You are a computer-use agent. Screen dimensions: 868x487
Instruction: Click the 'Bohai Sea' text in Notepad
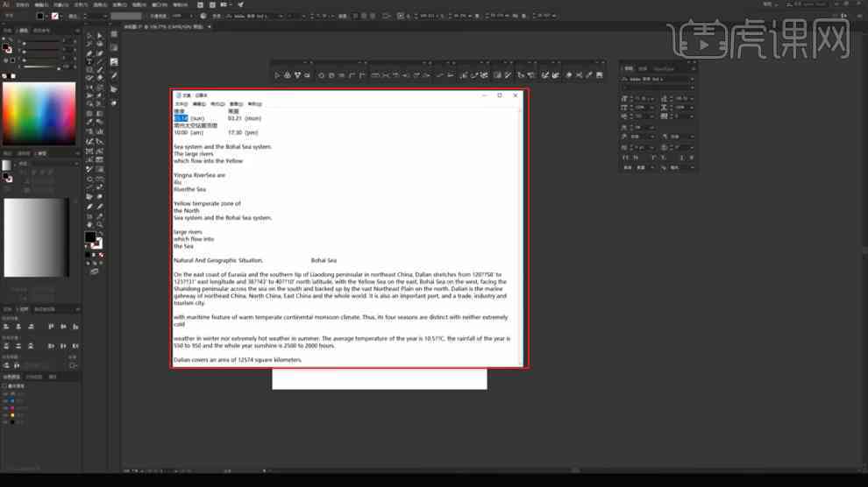[324, 260]
